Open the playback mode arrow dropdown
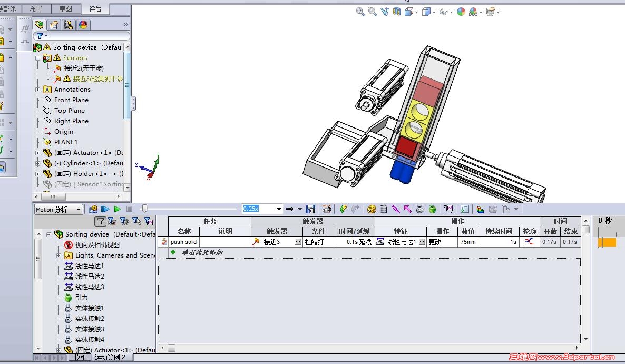Screen dimensions: 625x364 tap(300, 209)
